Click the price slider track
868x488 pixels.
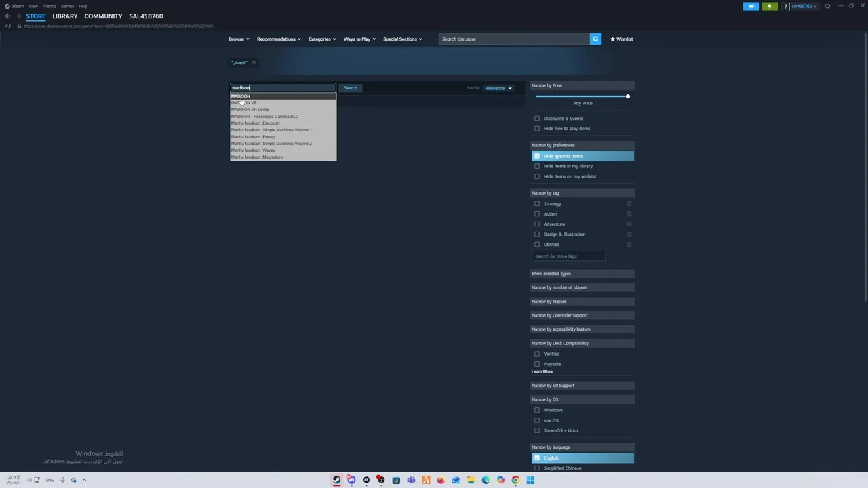click(582, 96)
